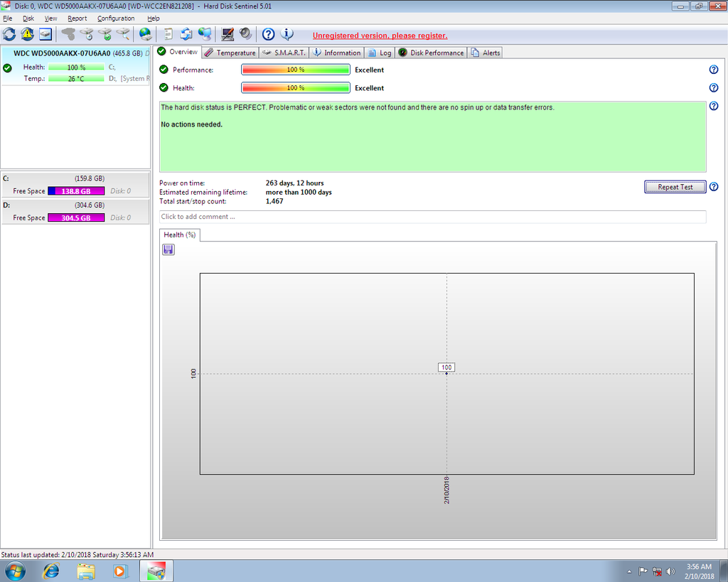Click help icon next to Repeat Test
This screenshot has height=582, width=728.
[714, 187]
